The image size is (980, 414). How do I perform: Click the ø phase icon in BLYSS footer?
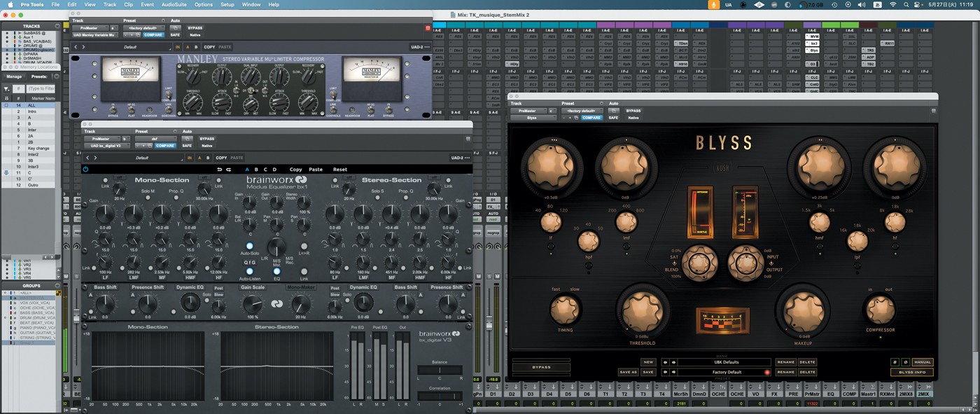coord(905,362)
